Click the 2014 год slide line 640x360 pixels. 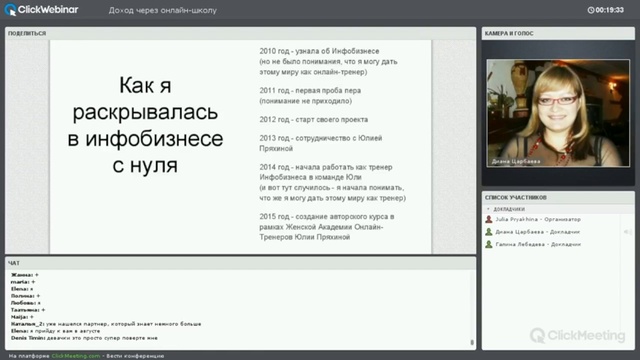[x=333, y=182]
